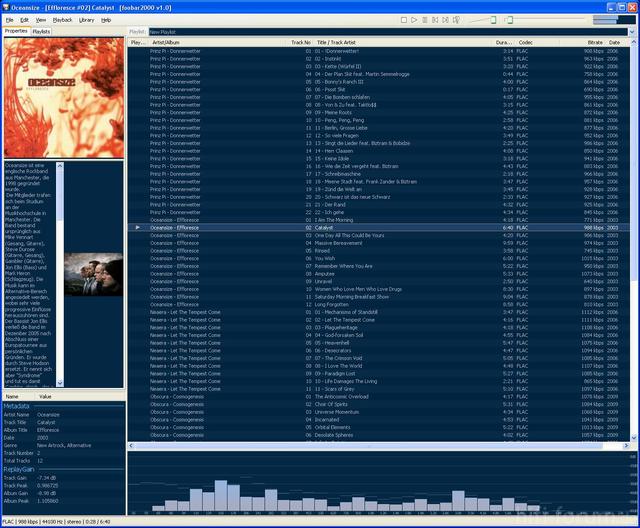The width and height of the screenshot is (640, 528).
Task: Open the Help menu
Action: (x=106, y=20)
